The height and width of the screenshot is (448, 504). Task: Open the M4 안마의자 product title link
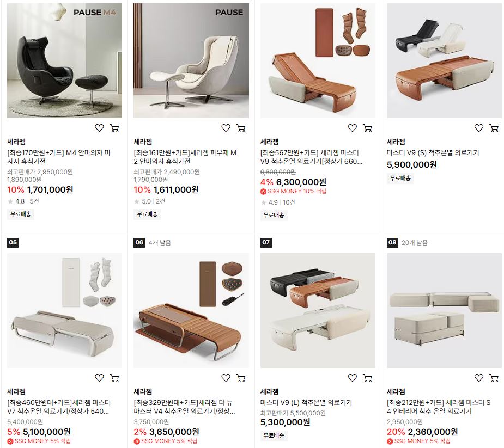coord(59,157)
